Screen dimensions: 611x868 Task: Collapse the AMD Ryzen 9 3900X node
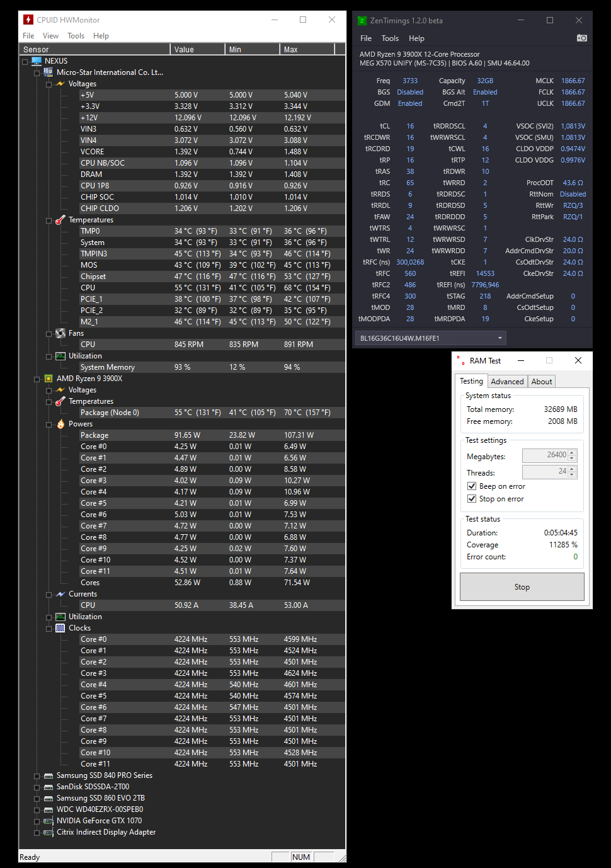coord(36,379)
